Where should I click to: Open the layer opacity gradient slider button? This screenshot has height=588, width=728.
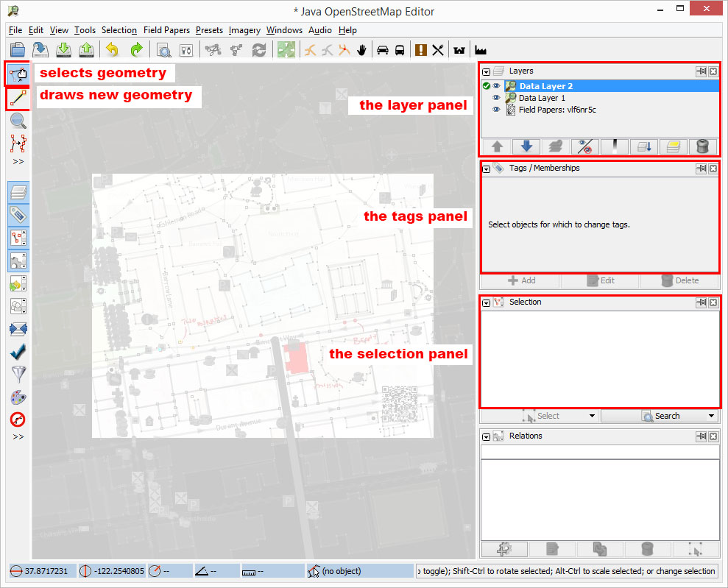pyautogui.click(x=614, y=146)
